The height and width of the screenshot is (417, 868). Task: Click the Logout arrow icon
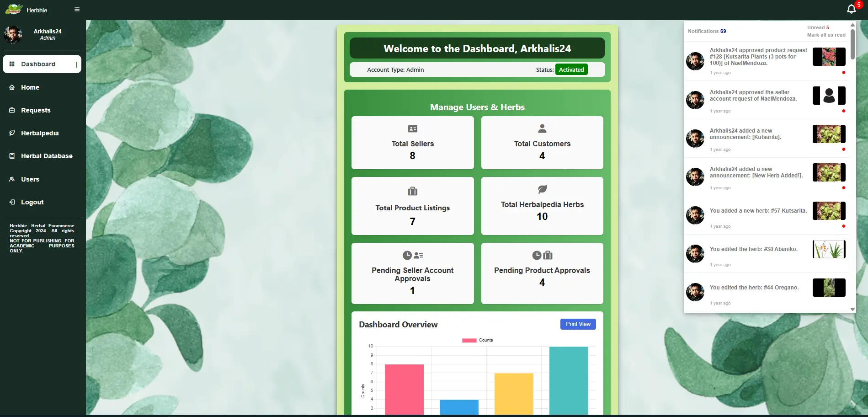coord(12,202)
